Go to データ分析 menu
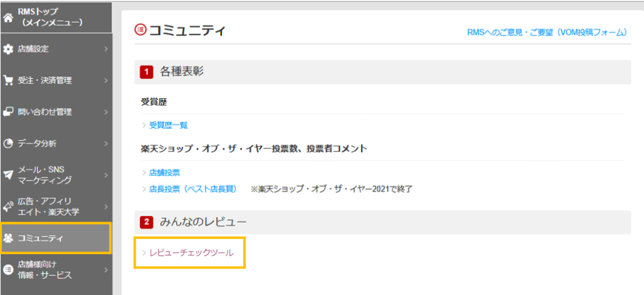Screen dimensions: 644x295 pyautogui.click(x=56, y=143)
